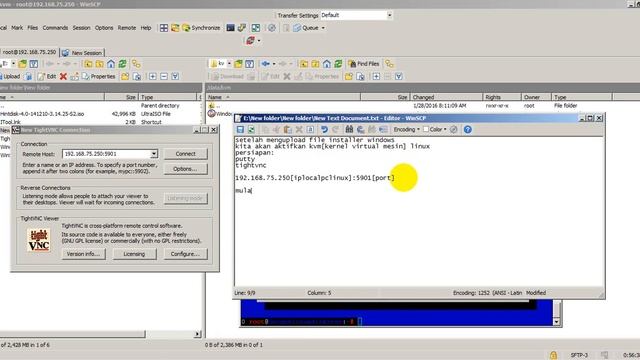Click Edit in the local panel toolbar

pos(47,76)
